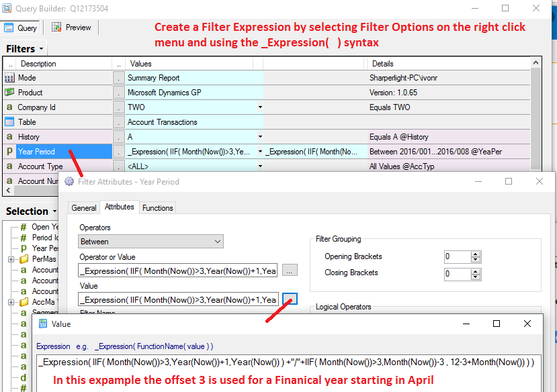Select the Period Id tree item
This screenshot has width=557, height=392.
pyautogui.click(x=45, y=238)
